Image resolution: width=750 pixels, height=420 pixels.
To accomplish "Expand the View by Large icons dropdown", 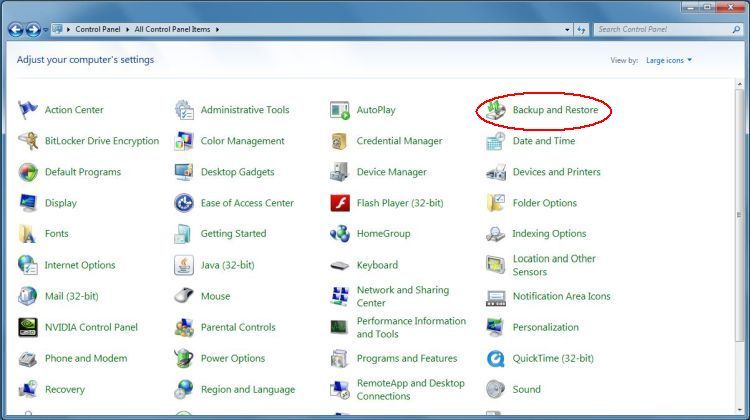I will click(669, 60).
